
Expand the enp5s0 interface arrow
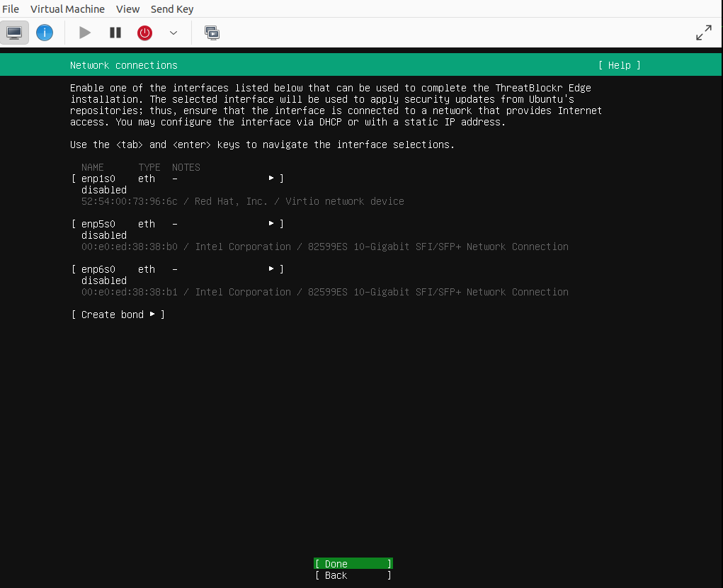point(271,223)
